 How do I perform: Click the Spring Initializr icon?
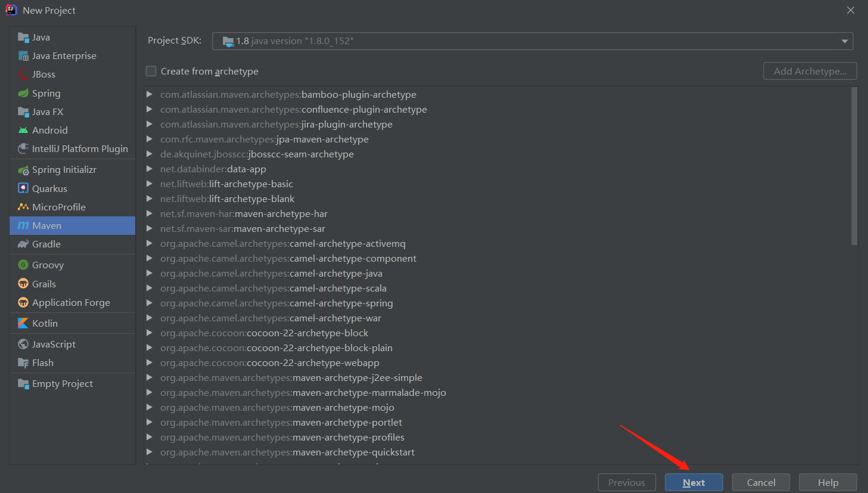point(23,170)
